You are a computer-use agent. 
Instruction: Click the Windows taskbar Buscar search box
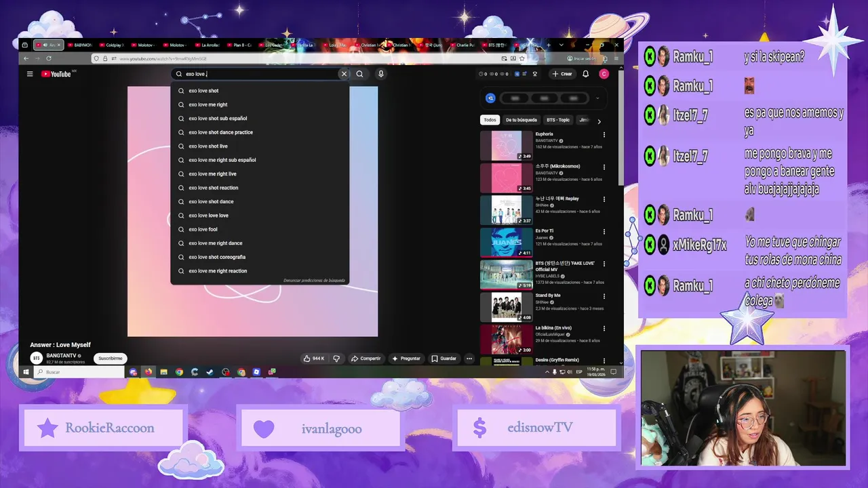[79, 372]
